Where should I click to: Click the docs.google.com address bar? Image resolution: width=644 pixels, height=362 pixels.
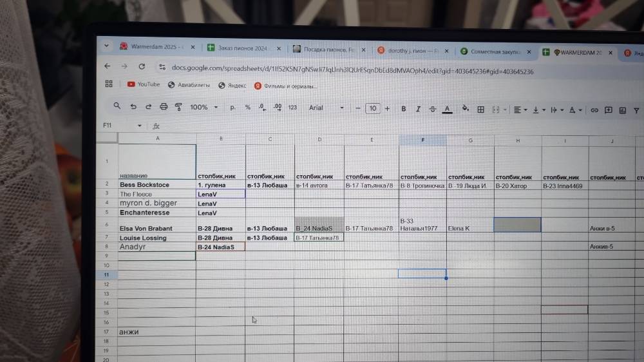(352, 70)
